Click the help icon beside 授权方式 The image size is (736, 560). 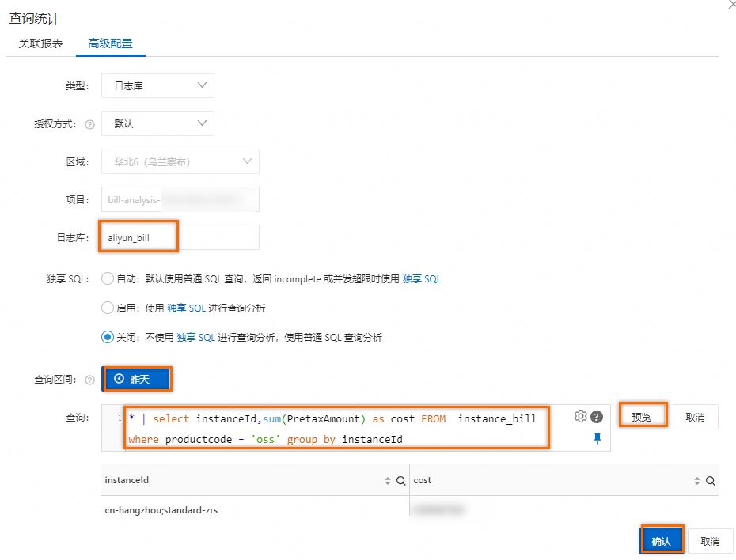tap(89, 124)
